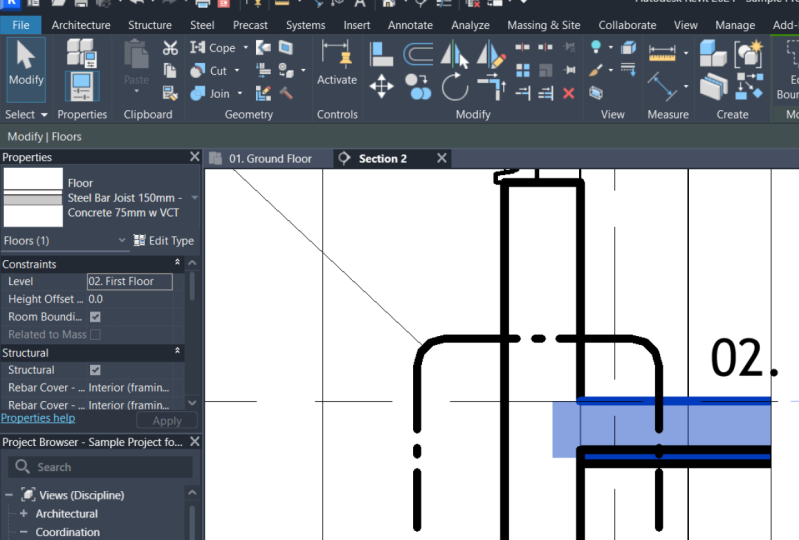
Task: Click the Properties panel vertical scrollbar
Action: 192,286
